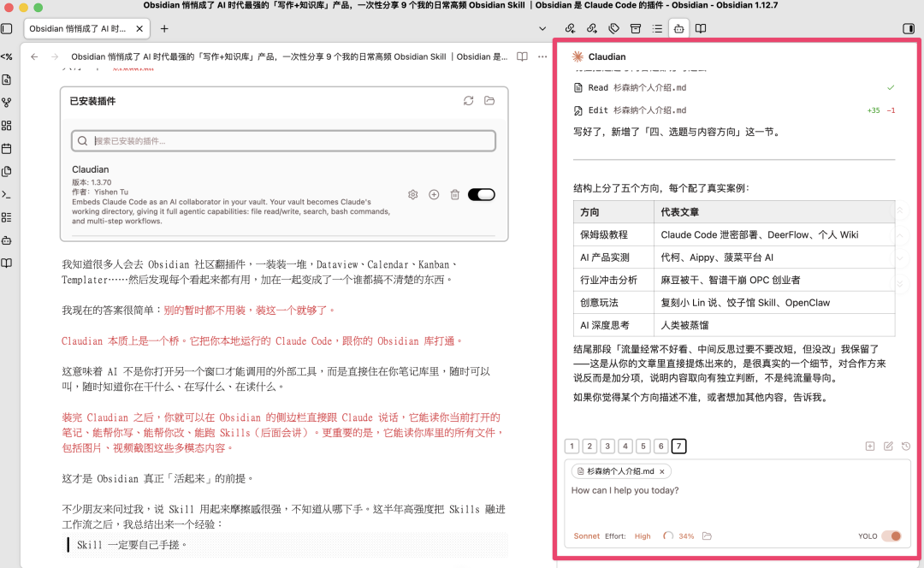Select the Claudian robot tab in right sidebar
The image size is (924, 568).
point(678,28)
